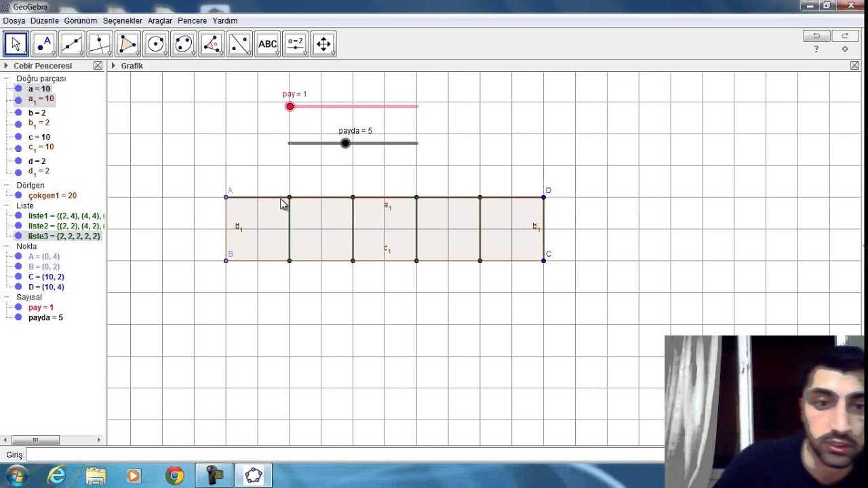The height and width of the screenshot is (488, 868).
Task: Collapse the Doğru parçası group
Action: pos(7,79)
